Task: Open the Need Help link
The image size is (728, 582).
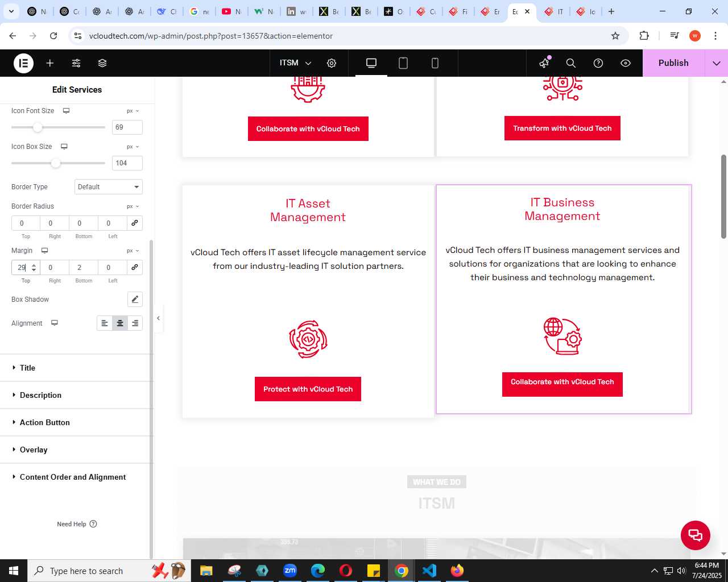Action: 77,524
